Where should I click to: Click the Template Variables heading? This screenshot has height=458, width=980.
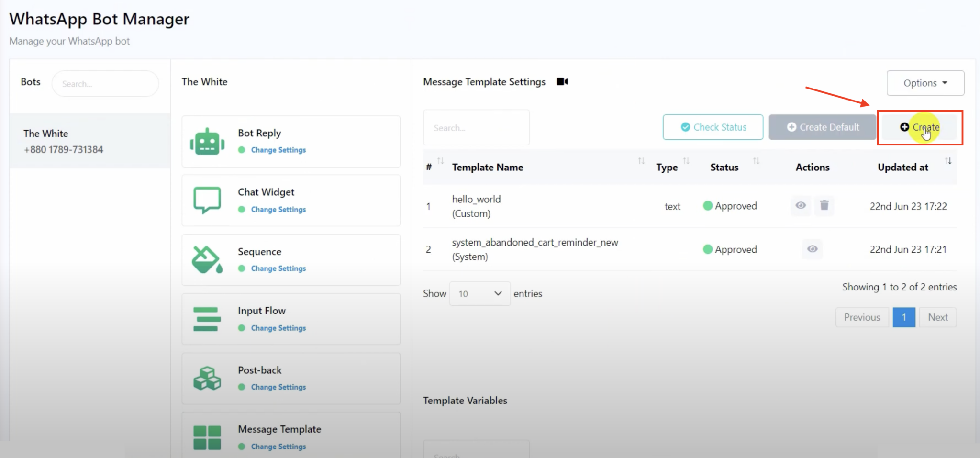coord(465,401)
